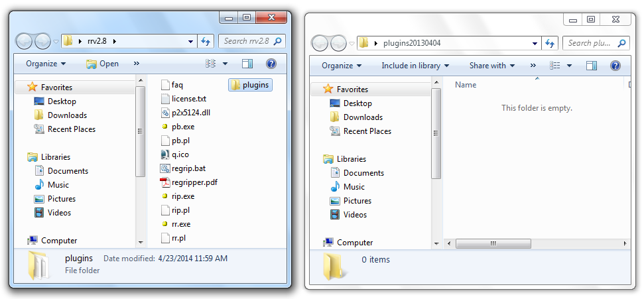Open the views dropdown arrow in rrv2.8 window

point(225,64)
